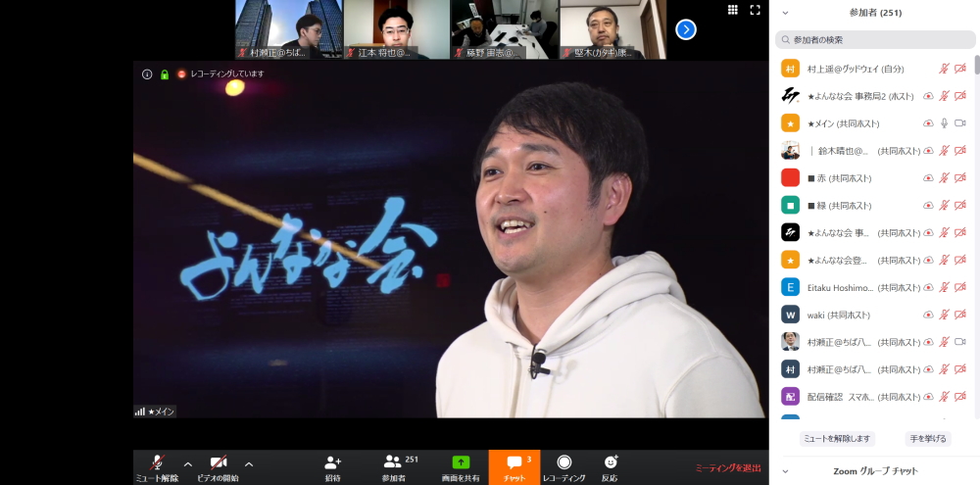
Task: Click participant row ★メイン (共同ホスト)
Action: 872,123
